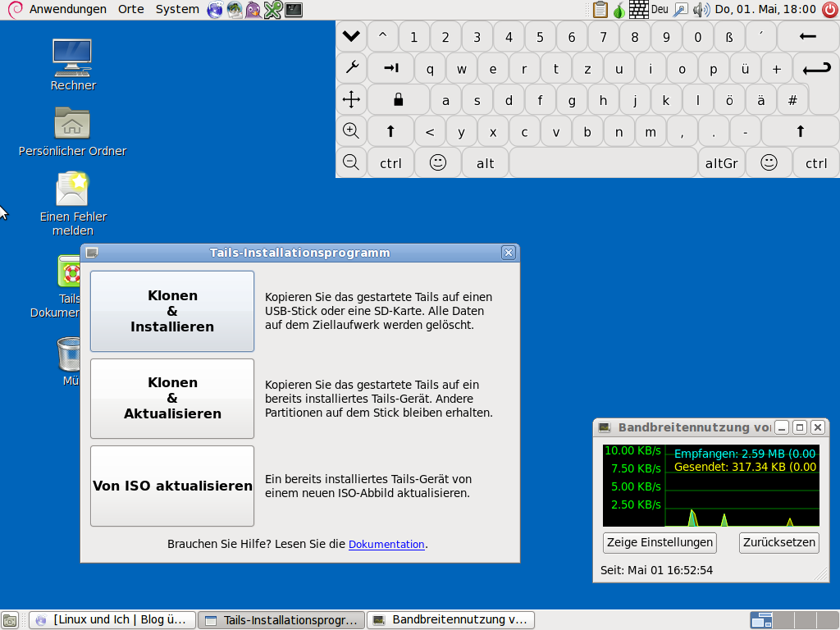Collapse the virtual keyboard with the chevron

[351, 36]
